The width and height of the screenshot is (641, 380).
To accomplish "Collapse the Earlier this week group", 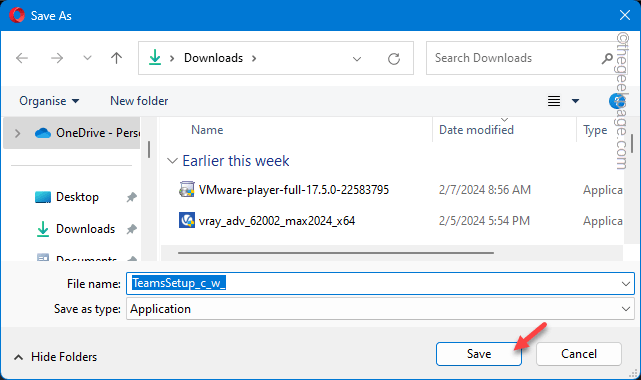I will coord(173,161).
